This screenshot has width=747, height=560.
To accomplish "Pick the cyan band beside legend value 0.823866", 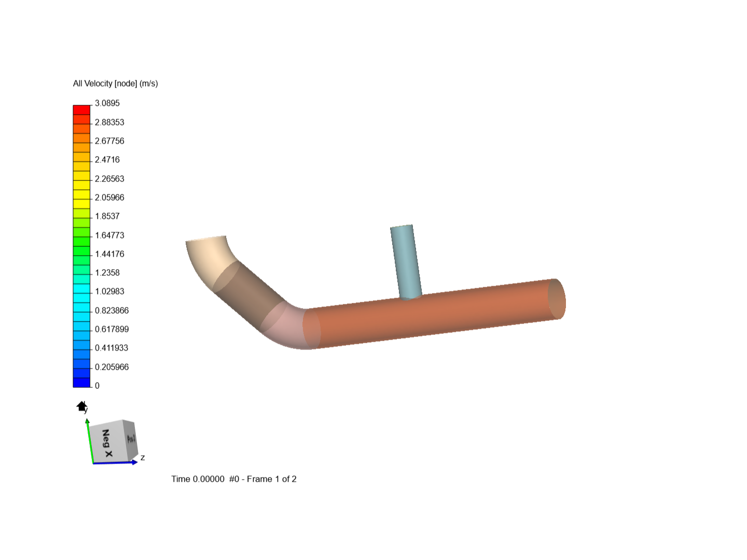I will [81, 307].
